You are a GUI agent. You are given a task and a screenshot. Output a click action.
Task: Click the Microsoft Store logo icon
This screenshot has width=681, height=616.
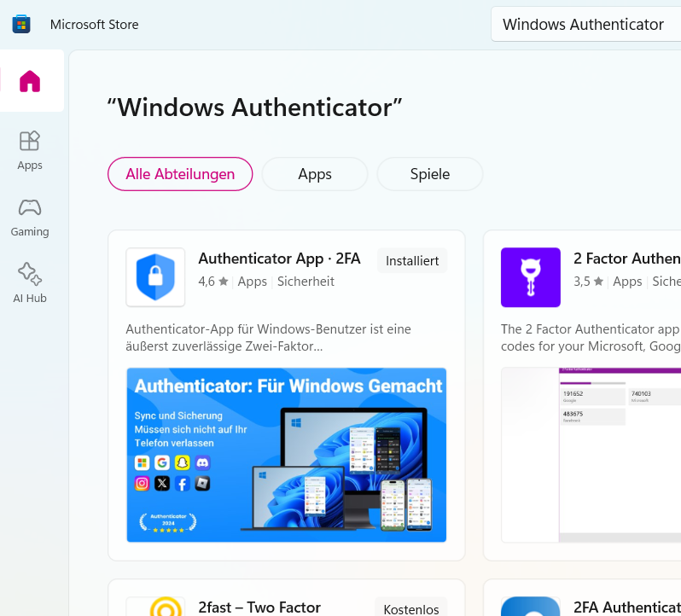pos(21,24)
